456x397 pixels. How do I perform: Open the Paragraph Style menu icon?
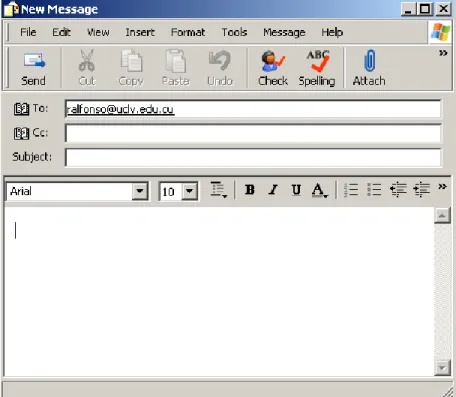(x=219, y=190)
